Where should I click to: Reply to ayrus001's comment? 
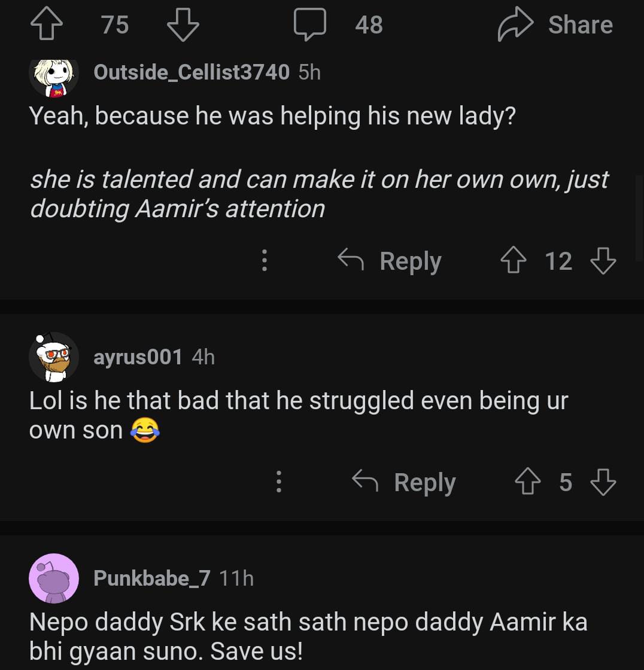(x=405, y=482)
